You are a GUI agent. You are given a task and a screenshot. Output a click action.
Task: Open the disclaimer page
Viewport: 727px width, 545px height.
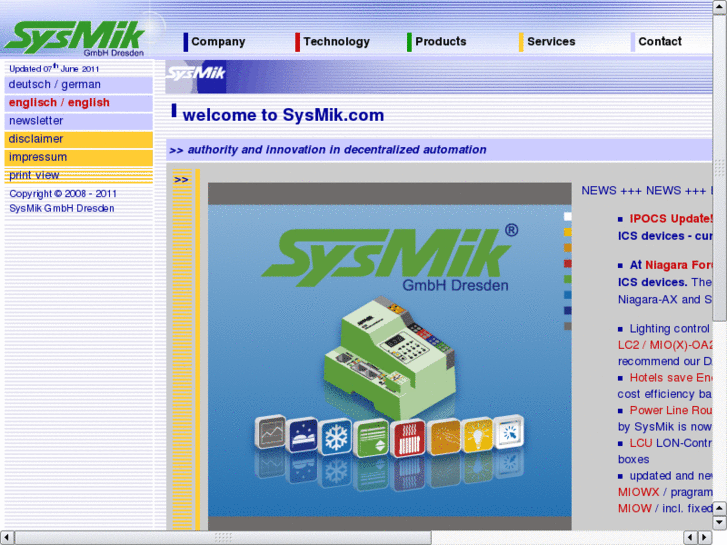(x=78, y=139)
